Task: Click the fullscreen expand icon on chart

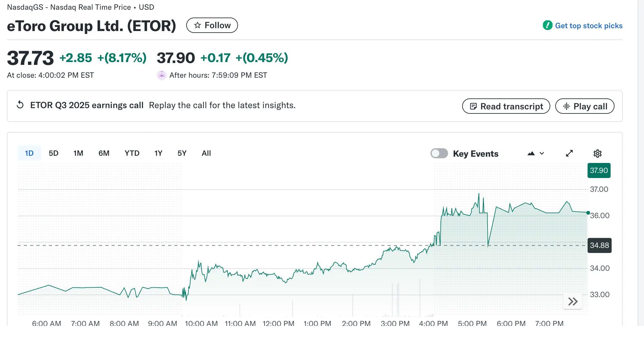Action: point(569,153)
